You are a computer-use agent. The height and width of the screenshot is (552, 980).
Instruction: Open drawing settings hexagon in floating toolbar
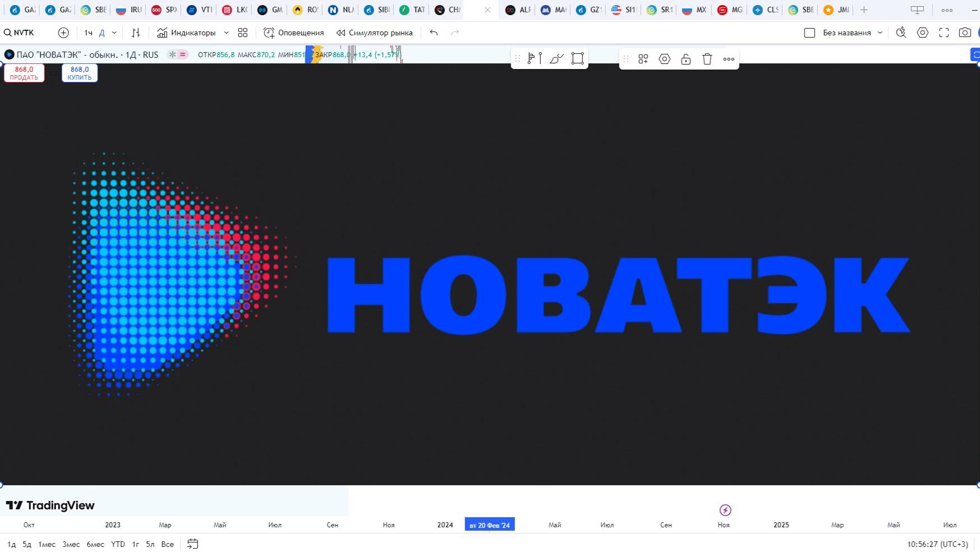pyautogui.click(x=665, y=59)
